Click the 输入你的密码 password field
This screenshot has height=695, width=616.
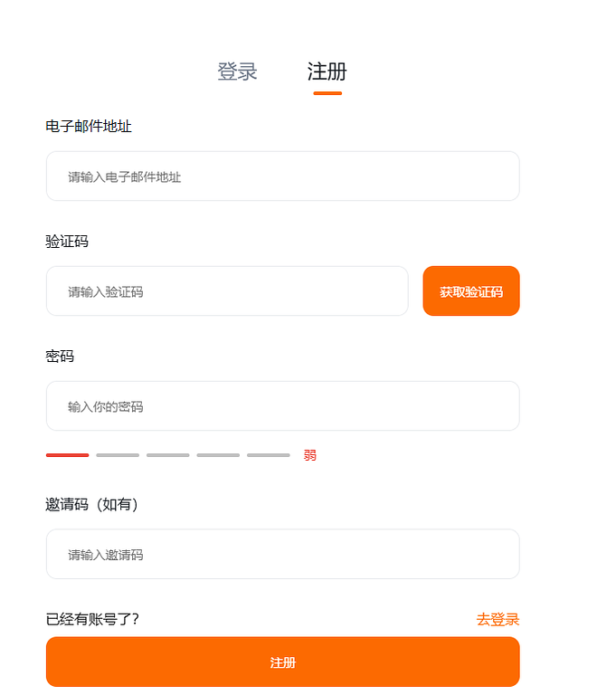(282, 406)
